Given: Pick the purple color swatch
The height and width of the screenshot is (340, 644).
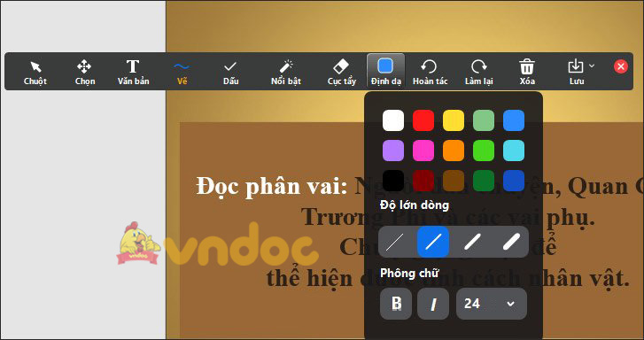Looking at the screenshot, I should click(393, 151).
